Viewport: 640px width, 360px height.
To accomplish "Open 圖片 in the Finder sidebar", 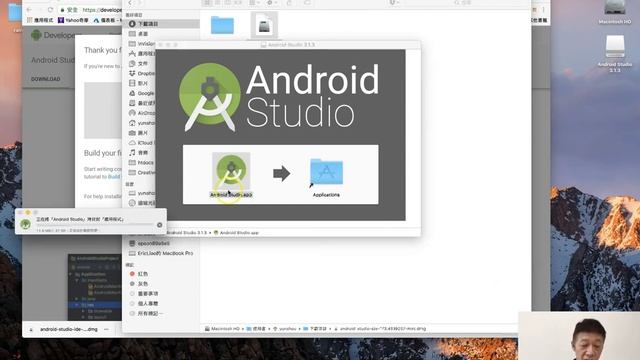I will (x=138, y=133).
